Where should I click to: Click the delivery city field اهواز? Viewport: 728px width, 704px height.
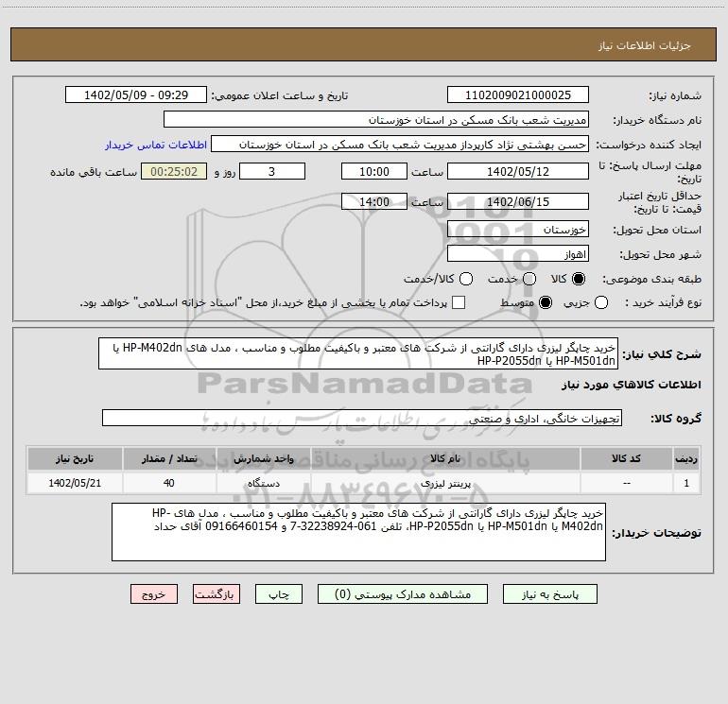point(518,254)
